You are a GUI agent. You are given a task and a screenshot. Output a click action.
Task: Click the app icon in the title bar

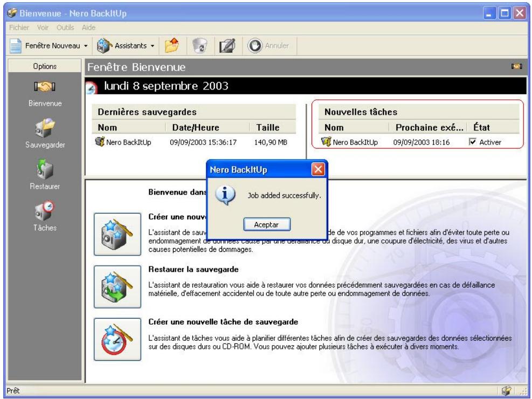(x=12, y=13)
